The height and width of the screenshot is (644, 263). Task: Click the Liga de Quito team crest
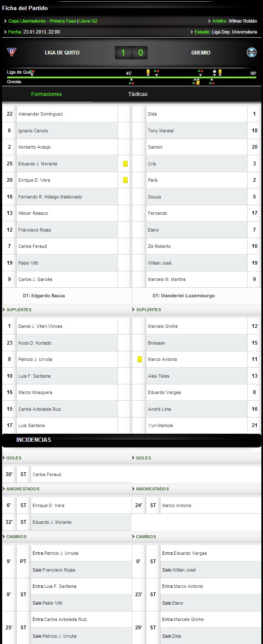pyautogui.click(x=11, y=52)
